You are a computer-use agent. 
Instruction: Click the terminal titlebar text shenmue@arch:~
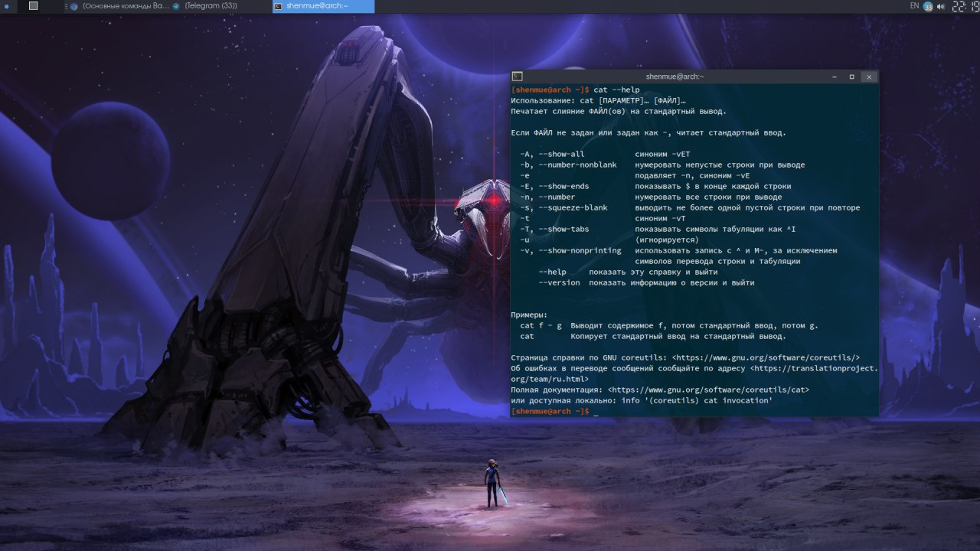tap(675, 77)
